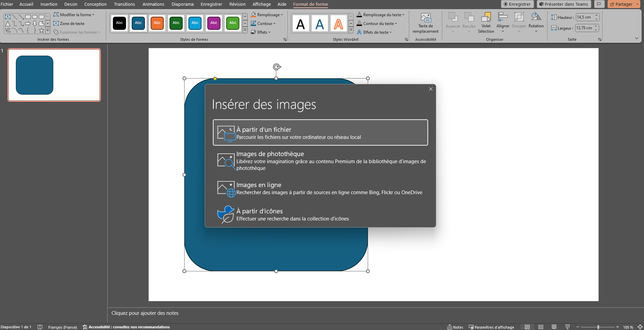The height and width of the screenshot is (330, 644).
Task: Select slide 1 thumbnail
Action: 54,75
